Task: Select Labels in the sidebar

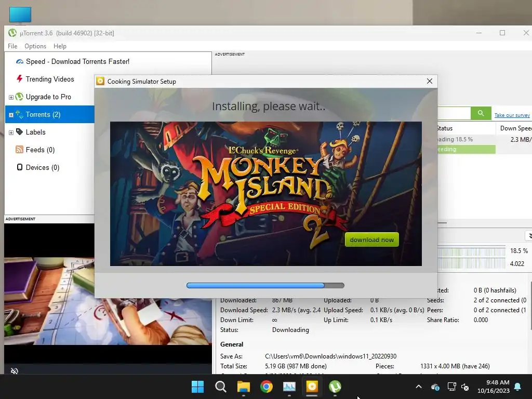Action: (36, 132)
